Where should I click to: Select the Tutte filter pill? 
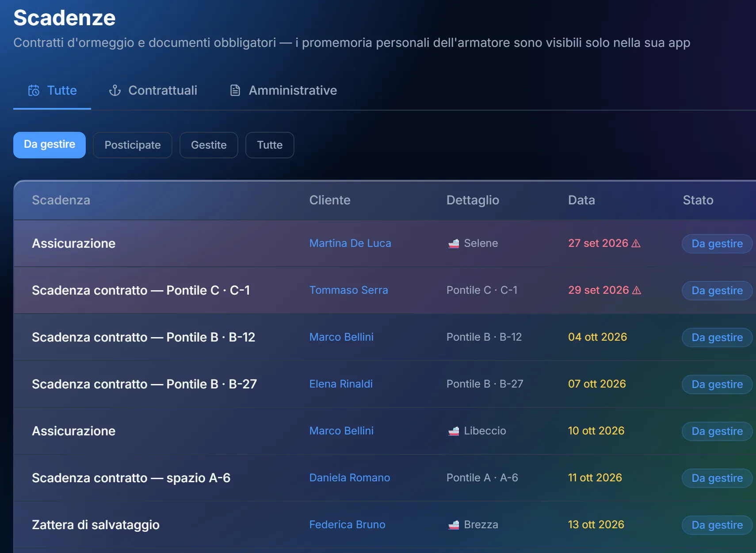pyautogui.click(x=270, y=145)
